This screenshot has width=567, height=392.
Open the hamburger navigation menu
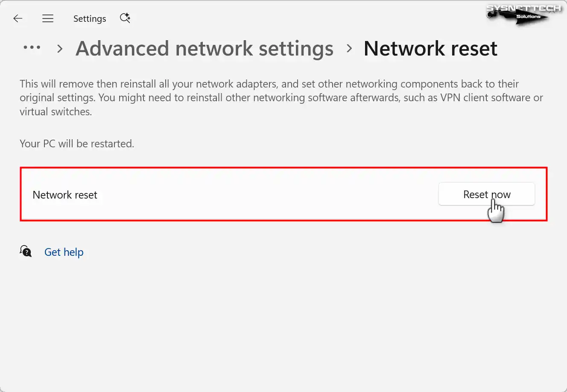point(48,18)
